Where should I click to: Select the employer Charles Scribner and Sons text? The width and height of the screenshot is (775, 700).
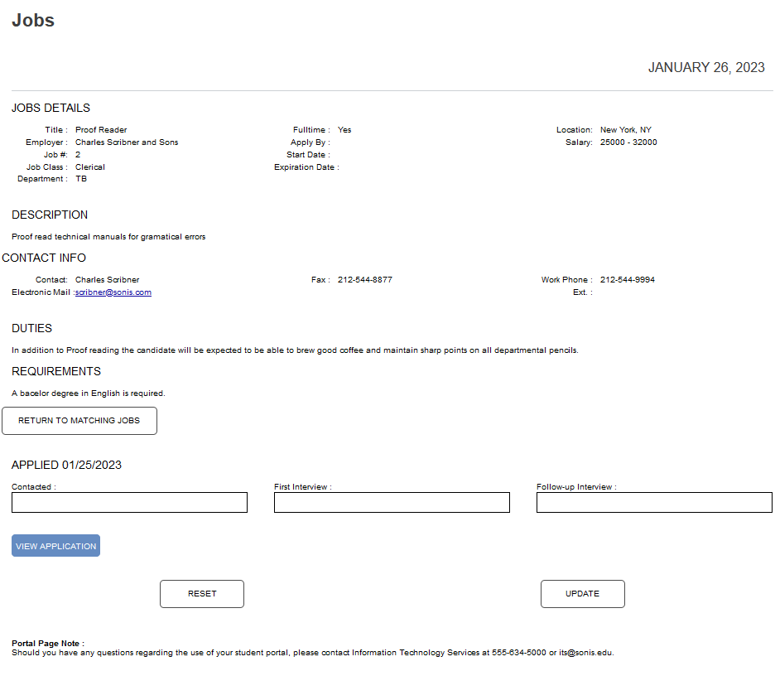(127, 142)
